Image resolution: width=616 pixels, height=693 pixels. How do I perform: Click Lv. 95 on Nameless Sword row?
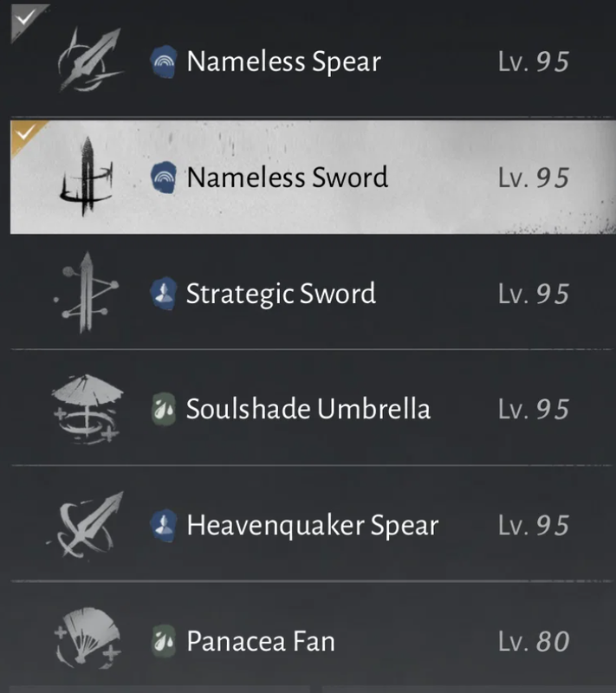coord(534,178)
